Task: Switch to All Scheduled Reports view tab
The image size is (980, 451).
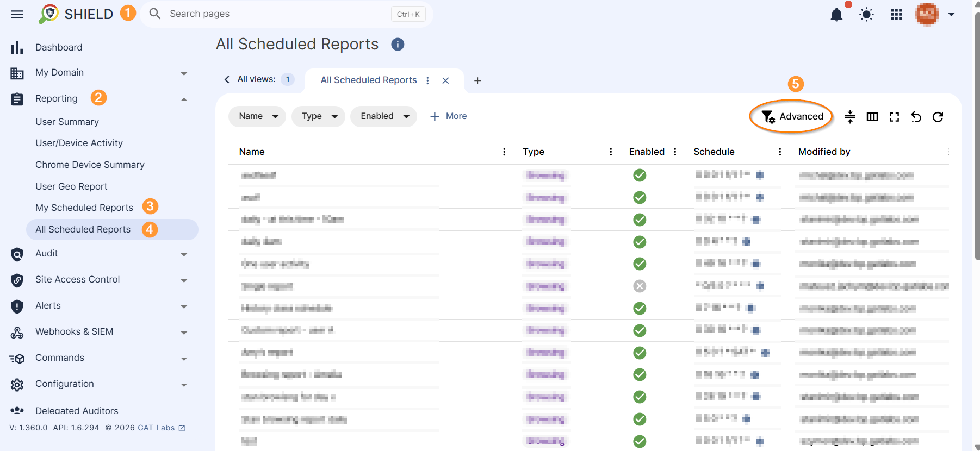Action: point(369,80)
